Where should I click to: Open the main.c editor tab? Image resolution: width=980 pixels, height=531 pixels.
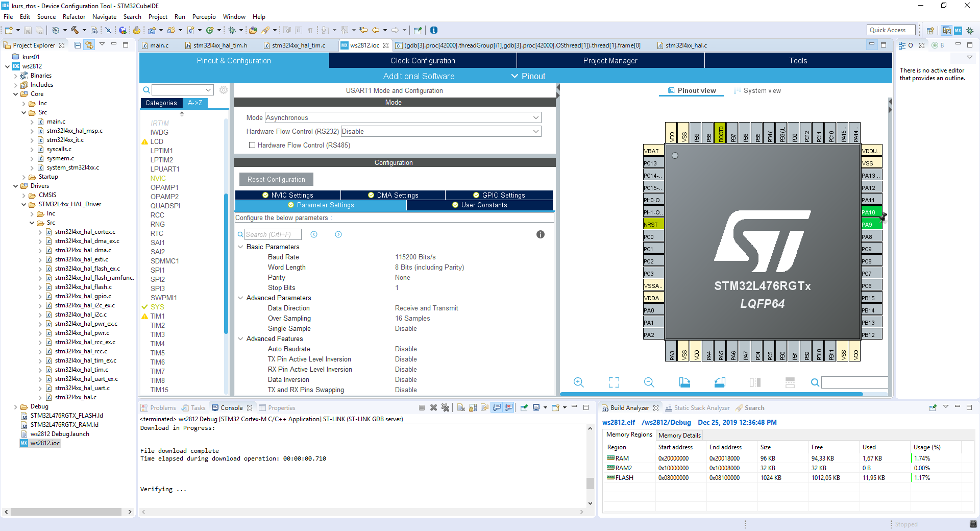click(x=159, y=45)
